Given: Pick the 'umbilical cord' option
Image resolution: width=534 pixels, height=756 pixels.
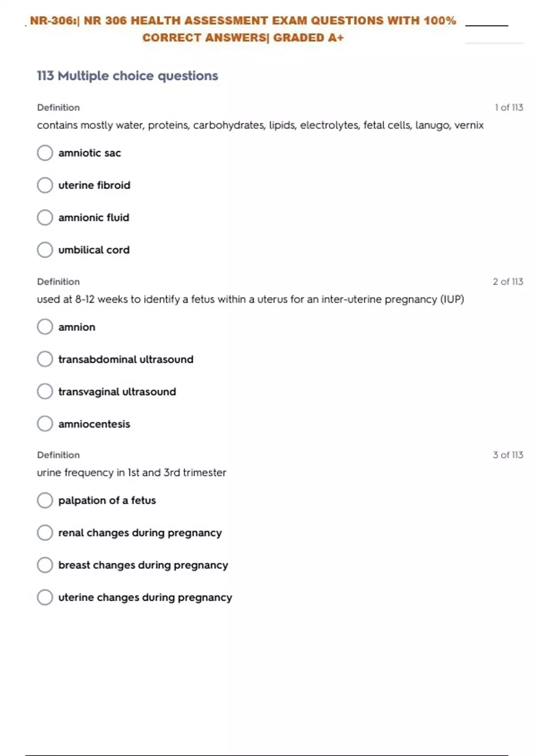Looking at the screenshot, I should coord(45,250).
